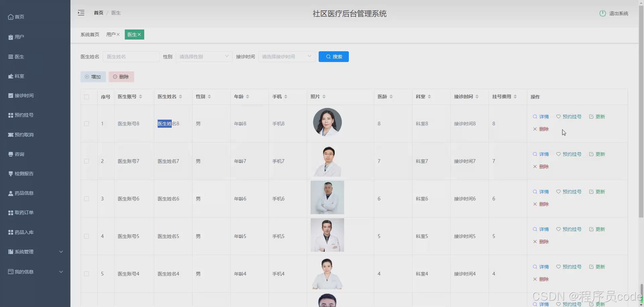Check the row 2 医生账号7 checkbox
This screenshot has width=644, height=307.
coord(87,161)
